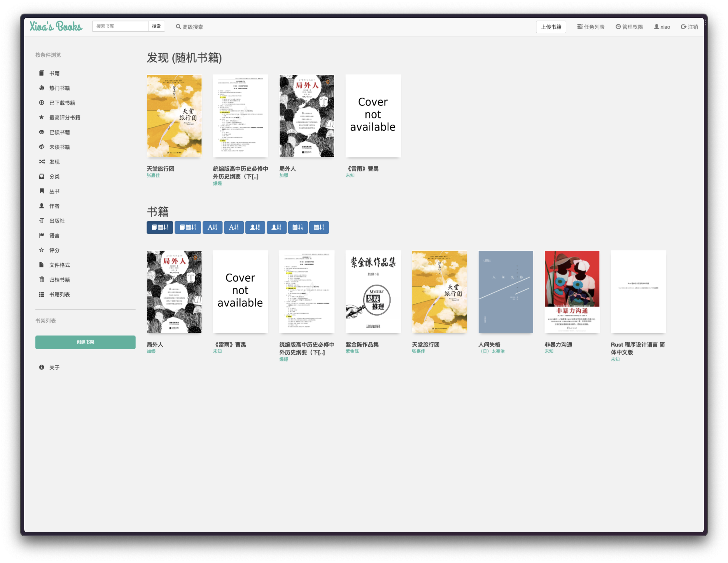Viewport: 728px width, 563px height.
Task: Sort by date added, oldest first
Action: [x=188, y=227]
